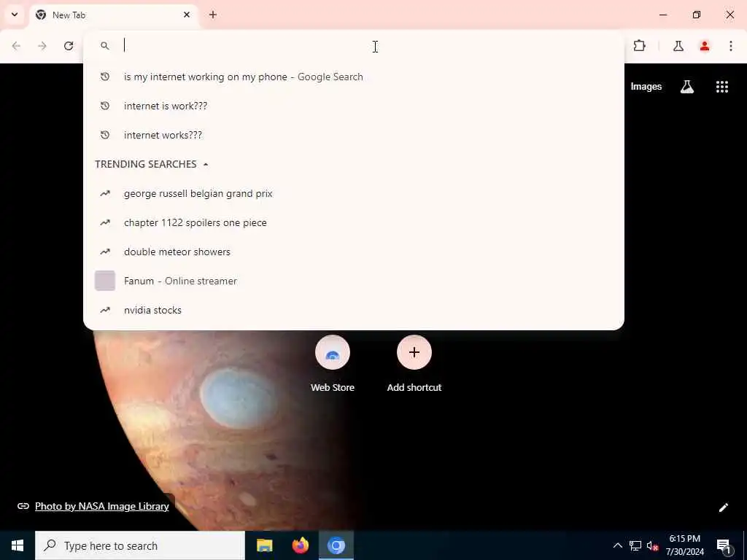The image size is (747, 560).
Task: Click the Add shortcut plus icon
Action: pyautogui.click(x=414, y=352)
